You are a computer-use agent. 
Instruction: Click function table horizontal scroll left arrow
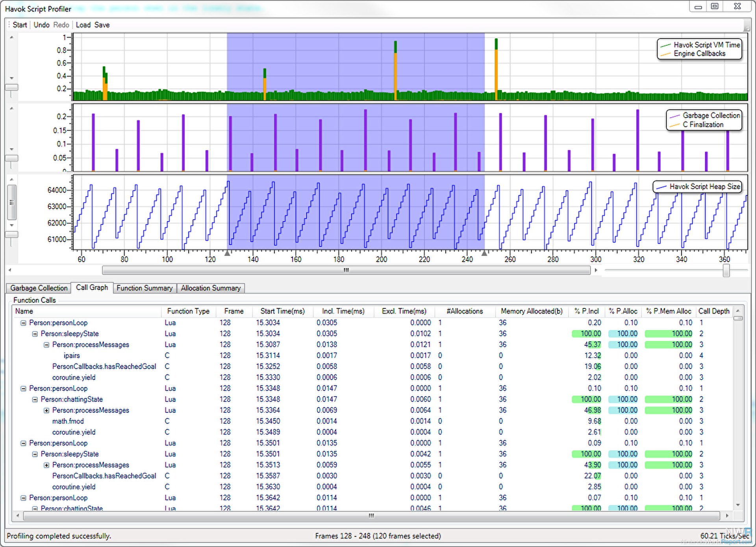17,515
